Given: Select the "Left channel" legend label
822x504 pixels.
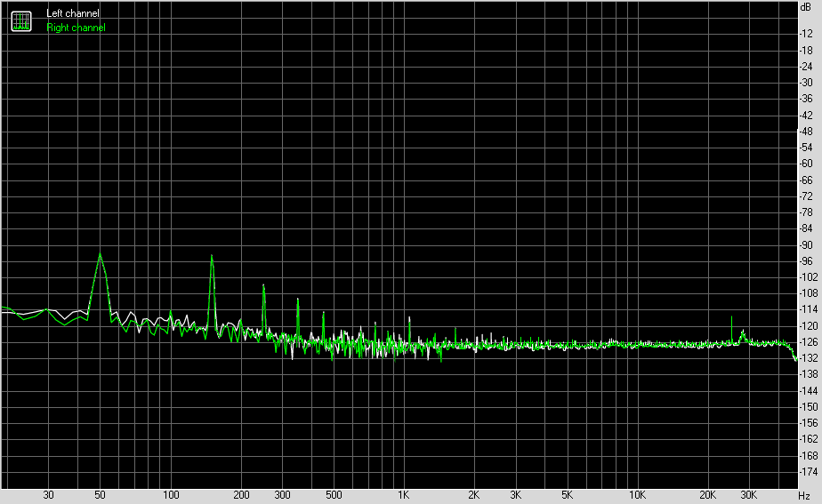Looking at the screenshot, I should click(72, 13).
